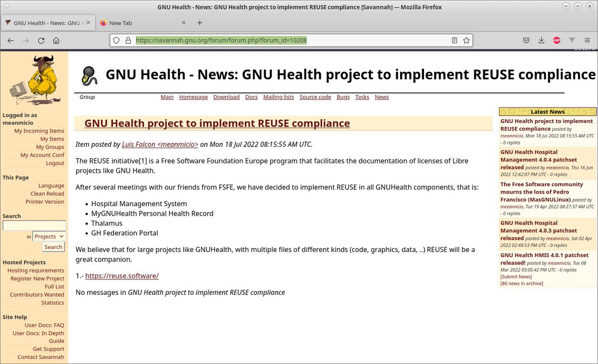Click the Submit News link
598x364 pixels.
pos(516,276)
